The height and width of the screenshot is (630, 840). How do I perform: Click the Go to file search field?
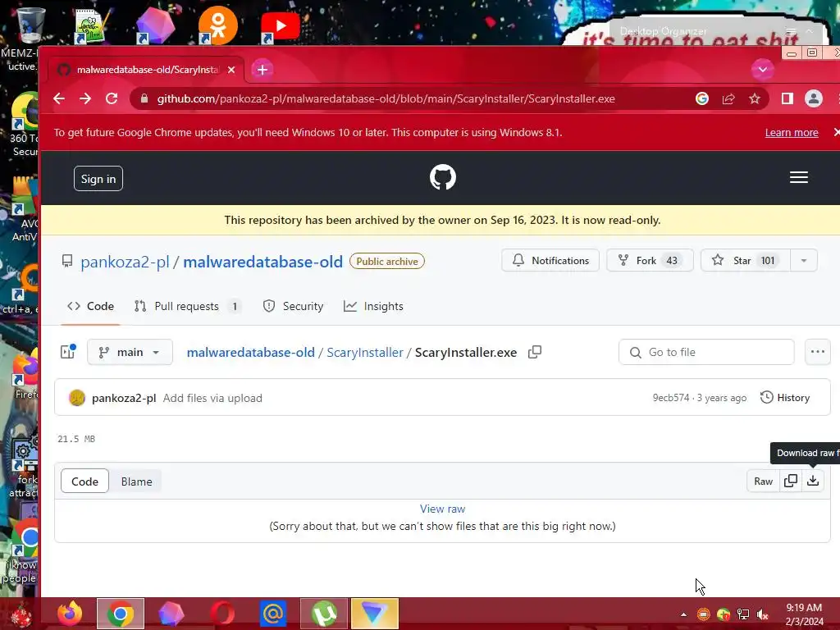pyautogui.click(x=706, y=352)
